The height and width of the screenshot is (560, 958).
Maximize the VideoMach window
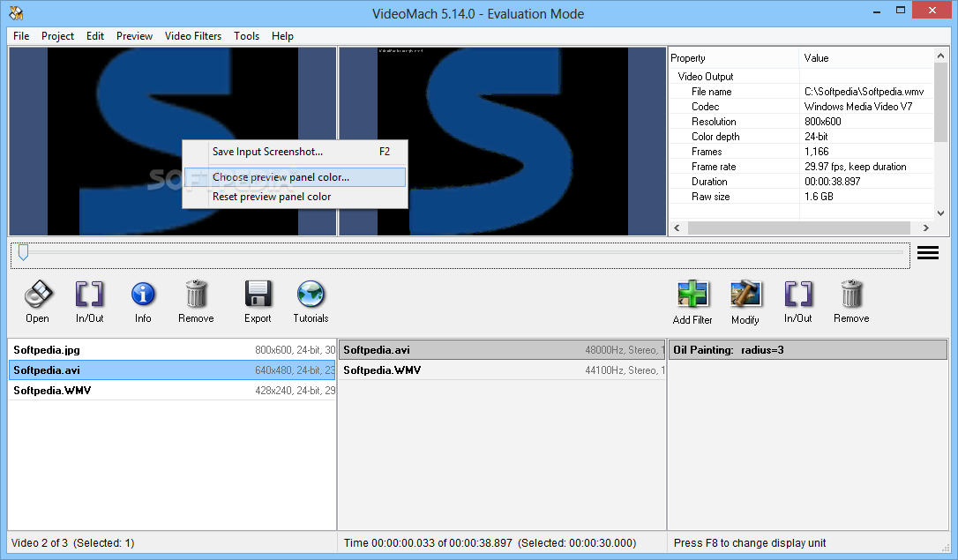click(901, 11)
